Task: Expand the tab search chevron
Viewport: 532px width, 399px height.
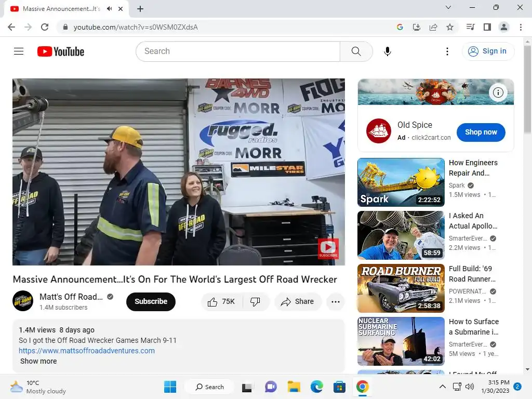Action: tap(448, 7)
